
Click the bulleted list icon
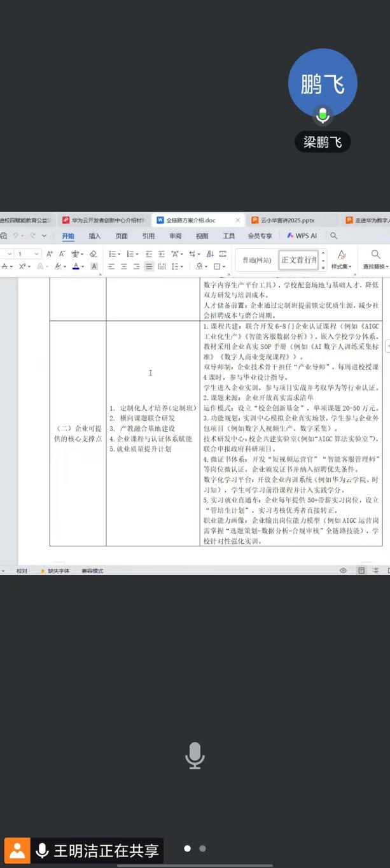tap(112, 253)
